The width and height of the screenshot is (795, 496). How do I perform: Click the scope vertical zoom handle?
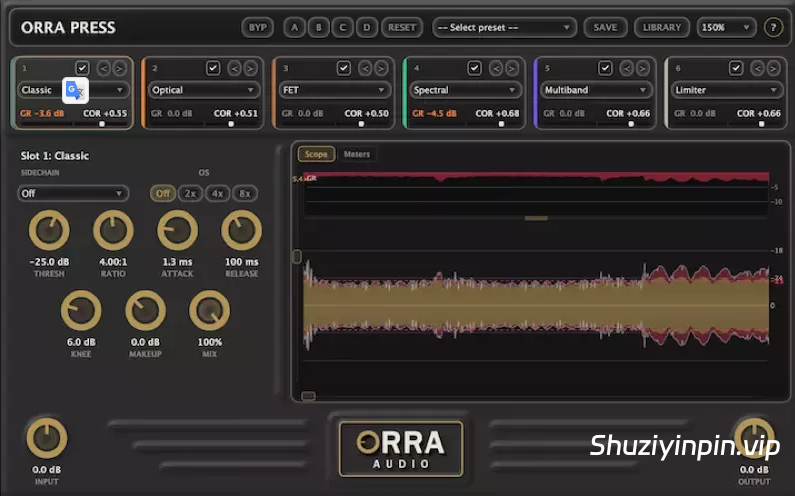click(x=297, y=256)
